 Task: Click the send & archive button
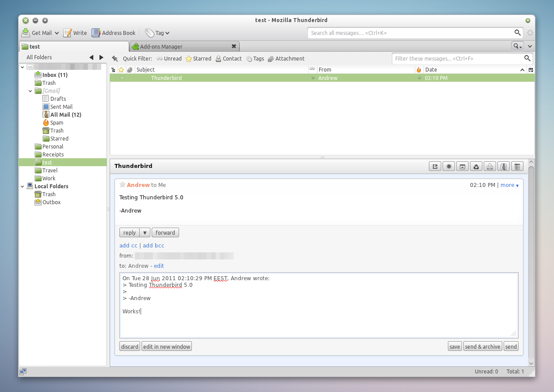click(x=482, y=347)
